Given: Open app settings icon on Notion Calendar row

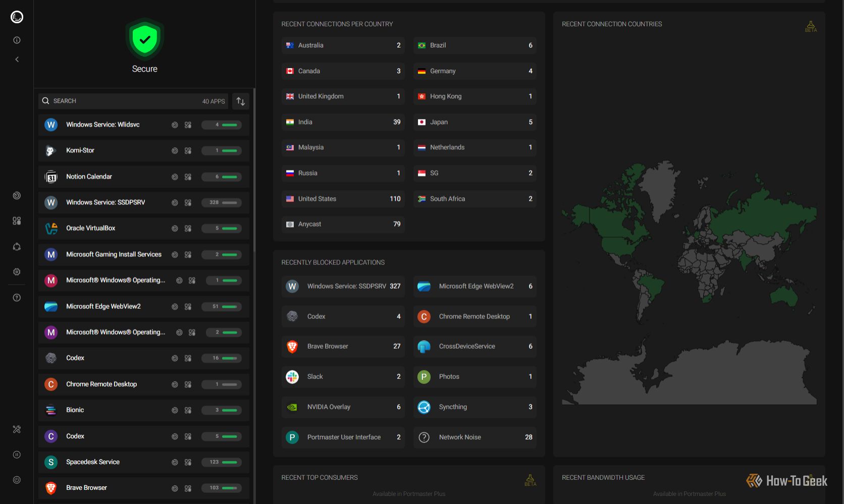Looking at the screenshot, I should point(188,177).
